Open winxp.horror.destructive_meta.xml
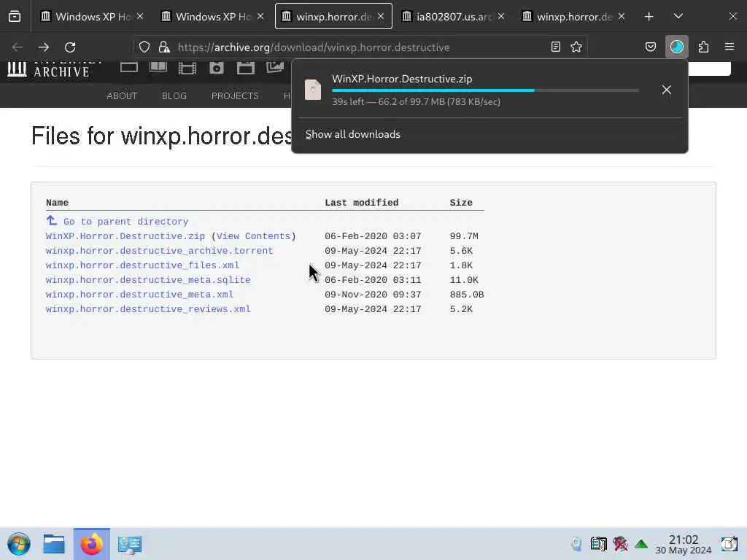 (x=139, y=295)
